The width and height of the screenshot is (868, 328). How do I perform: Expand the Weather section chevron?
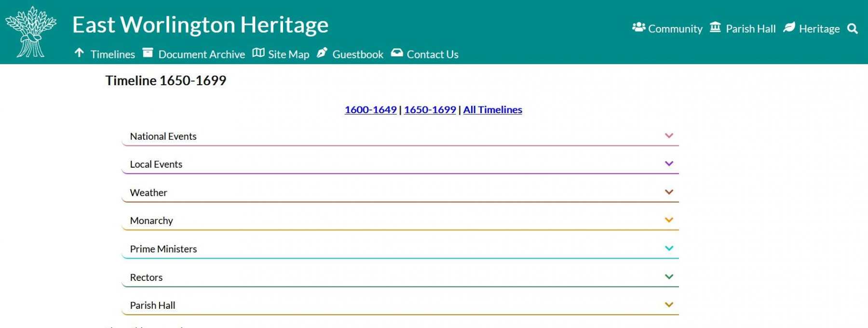(x=669, y=192)
